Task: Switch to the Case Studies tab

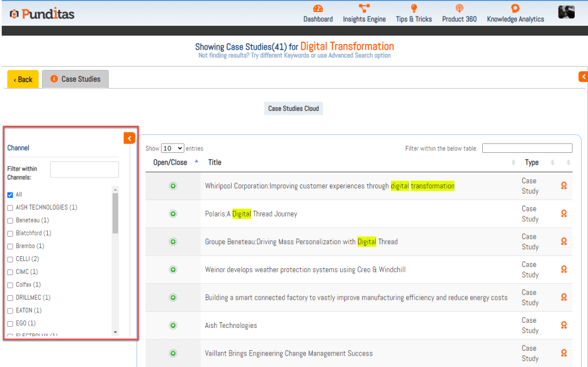Action: (x=75, y=79)
